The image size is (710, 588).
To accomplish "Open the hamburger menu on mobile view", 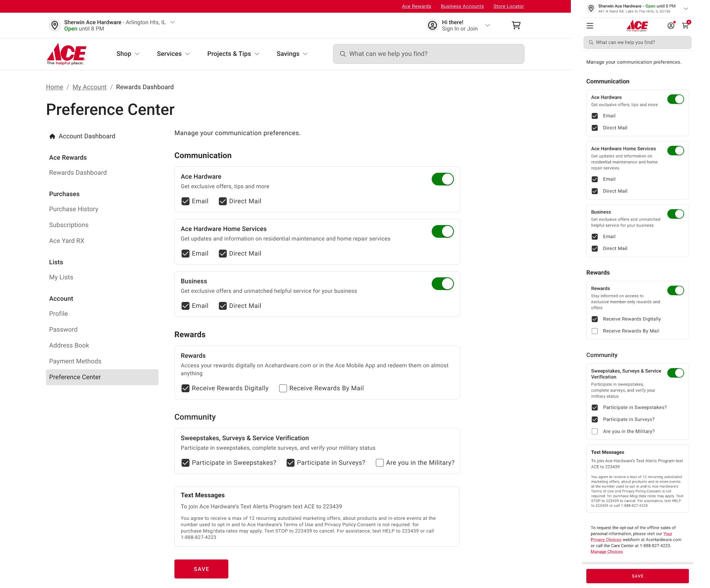I will pos(590,25).
